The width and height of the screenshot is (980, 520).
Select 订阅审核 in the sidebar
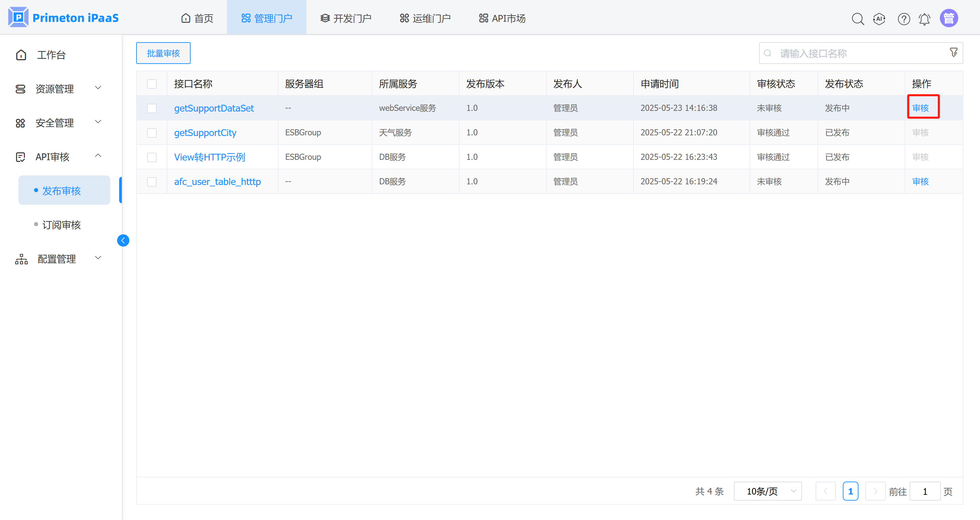coord(61,225)
